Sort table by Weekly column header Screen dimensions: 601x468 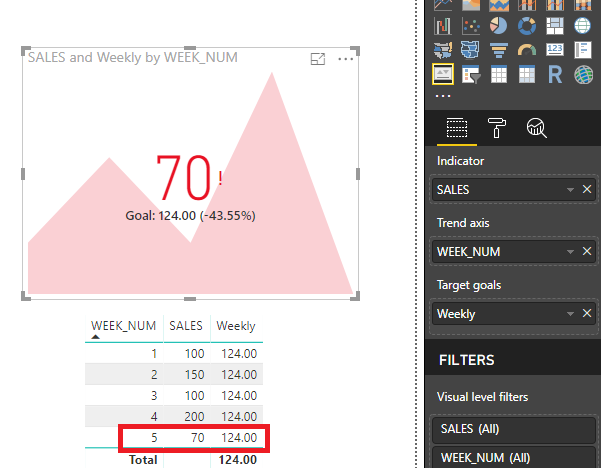click(236, 326)
